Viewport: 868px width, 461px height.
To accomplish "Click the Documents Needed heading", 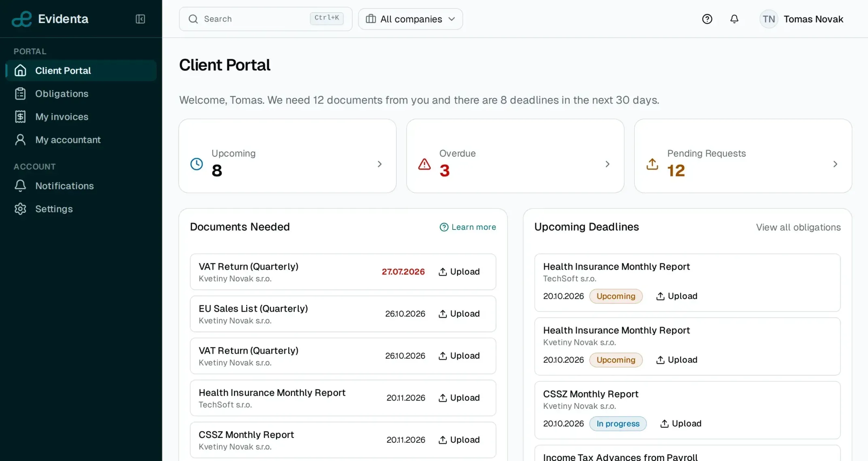I will tap(240, 227).
